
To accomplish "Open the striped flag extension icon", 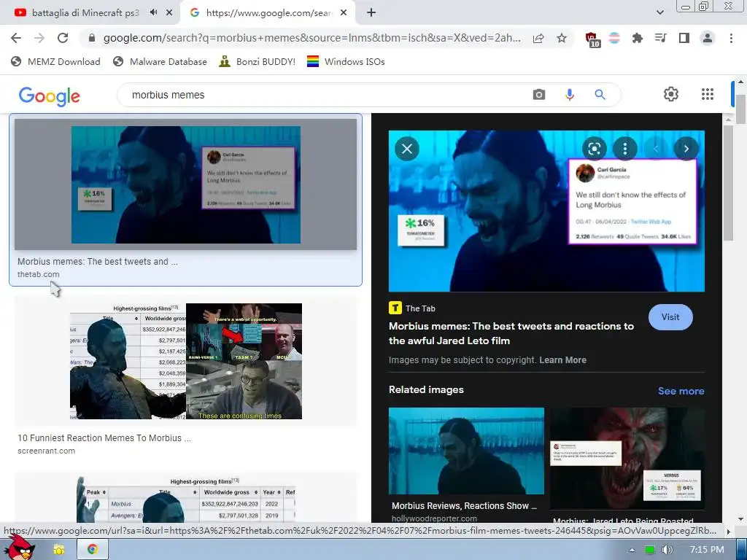I will click(x=614, y=38).
